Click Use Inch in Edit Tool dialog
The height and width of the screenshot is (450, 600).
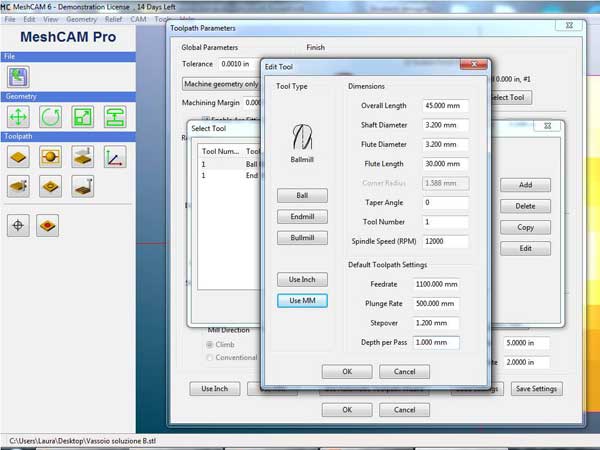pyautogui.click(x=302, y=279)
